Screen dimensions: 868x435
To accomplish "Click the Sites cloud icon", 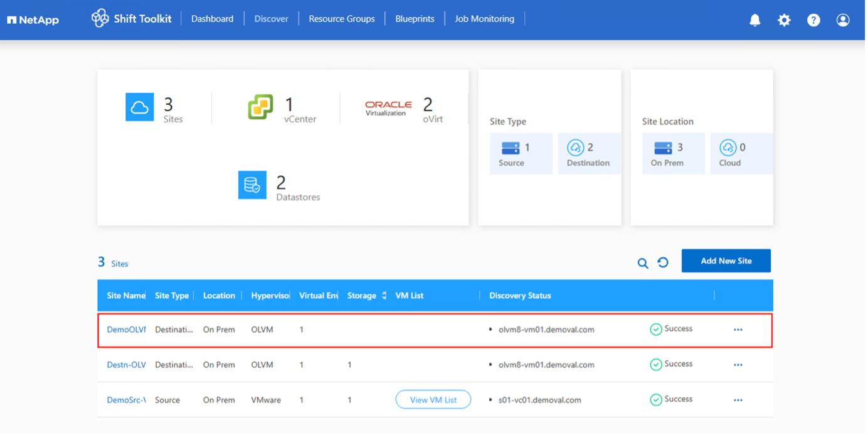I will (x=139, y=107).
